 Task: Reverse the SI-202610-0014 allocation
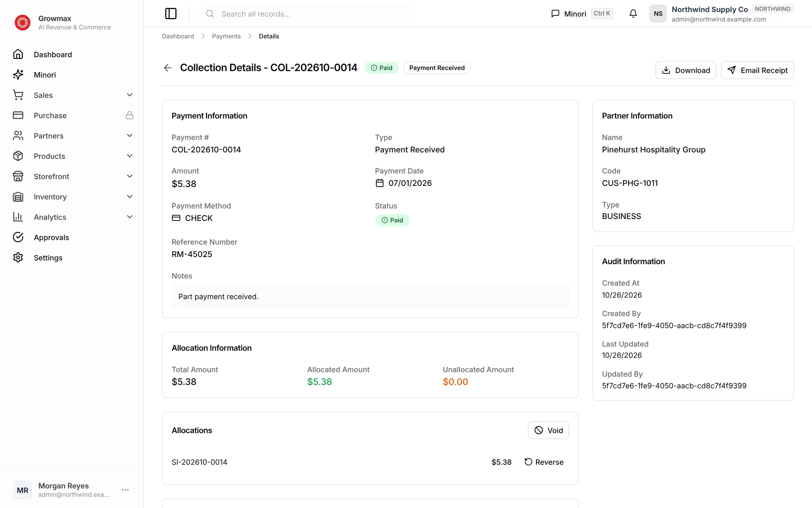tap(544, 462)
